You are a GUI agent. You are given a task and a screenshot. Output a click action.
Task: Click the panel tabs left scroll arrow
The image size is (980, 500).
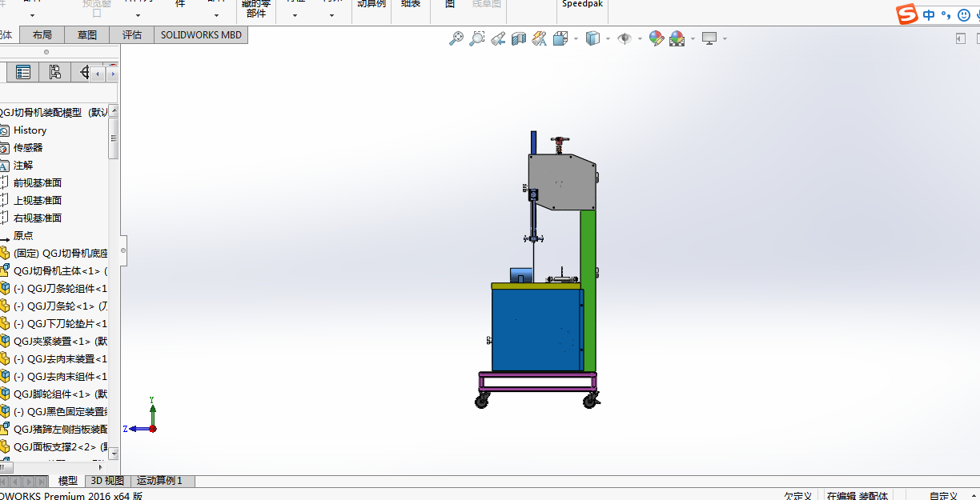click(98, 74)
